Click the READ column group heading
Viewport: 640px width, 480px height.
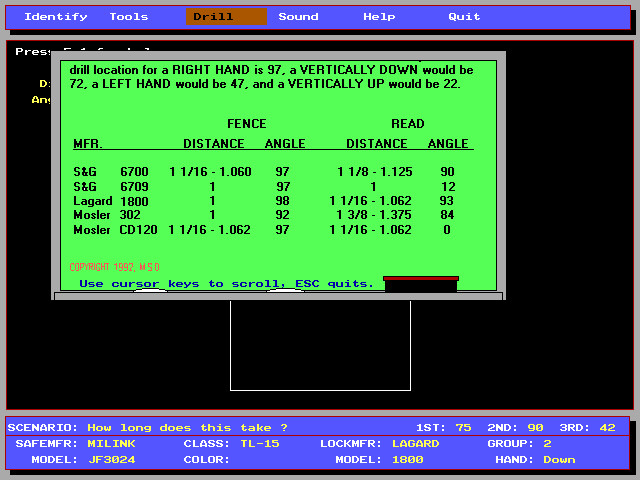407,124
